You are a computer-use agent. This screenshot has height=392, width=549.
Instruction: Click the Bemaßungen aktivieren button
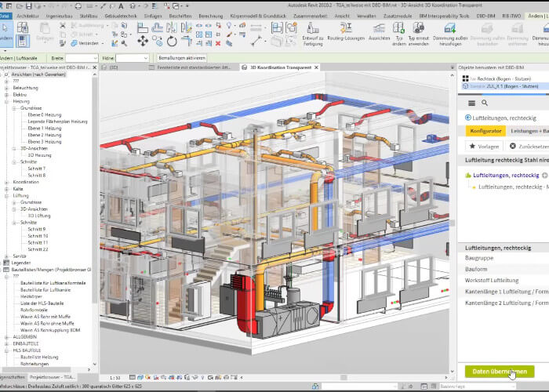click(x=182, y=58)
